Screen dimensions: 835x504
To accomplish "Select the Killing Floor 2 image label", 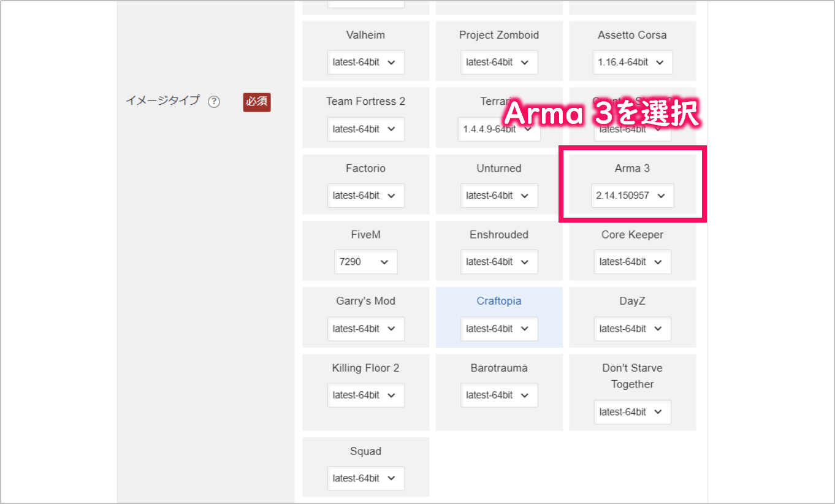I will [365, 368].
